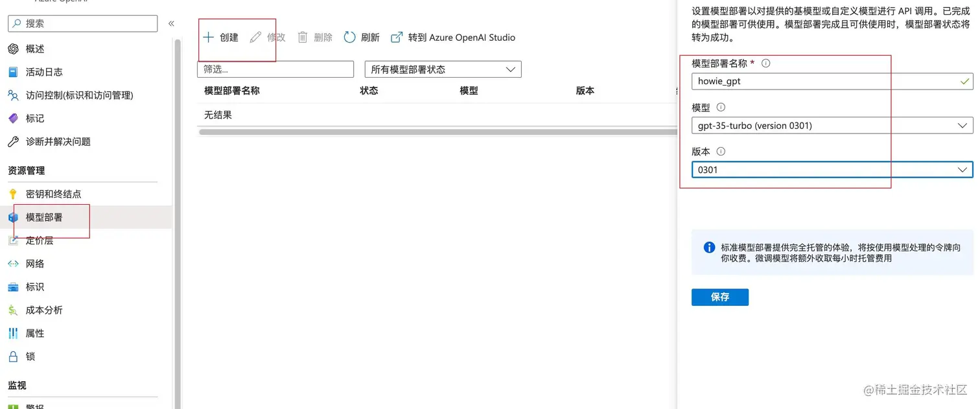This screenshot has width=980, height=409.
Task: Click the yellow key icon for Keys and Endpoint
Action: pos(13,194)
